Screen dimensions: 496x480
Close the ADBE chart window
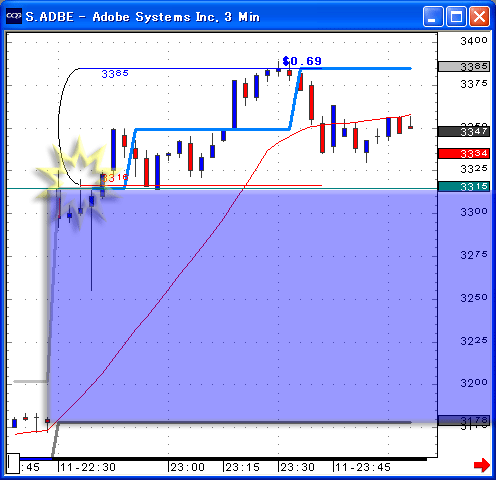click(479, 16)
